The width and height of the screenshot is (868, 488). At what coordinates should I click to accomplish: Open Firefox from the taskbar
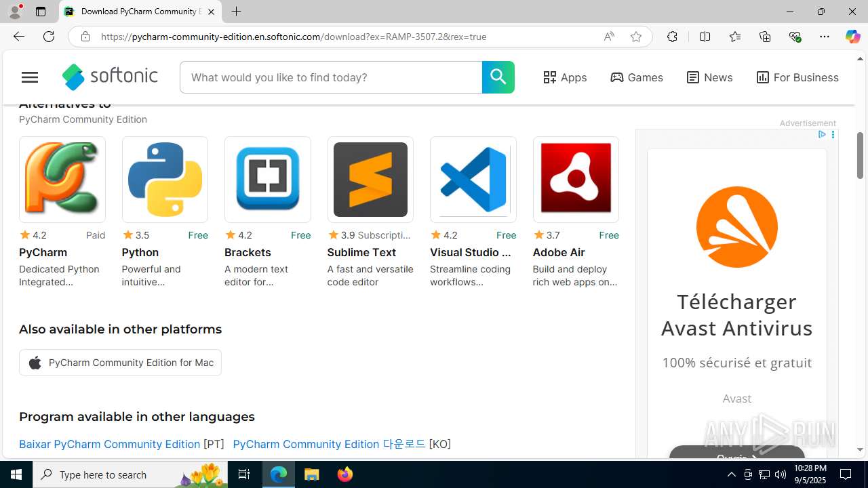[x=344, y=474]
